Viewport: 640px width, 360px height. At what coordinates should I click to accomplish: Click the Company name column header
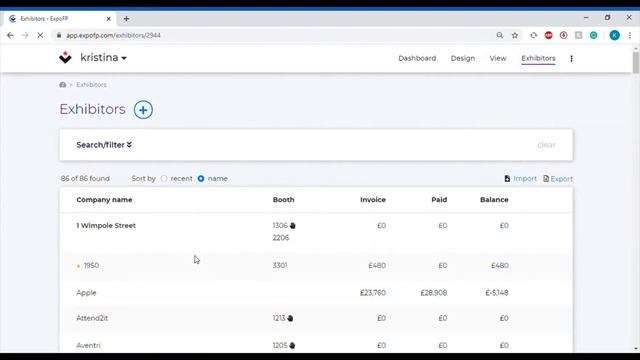click(104, 200)
